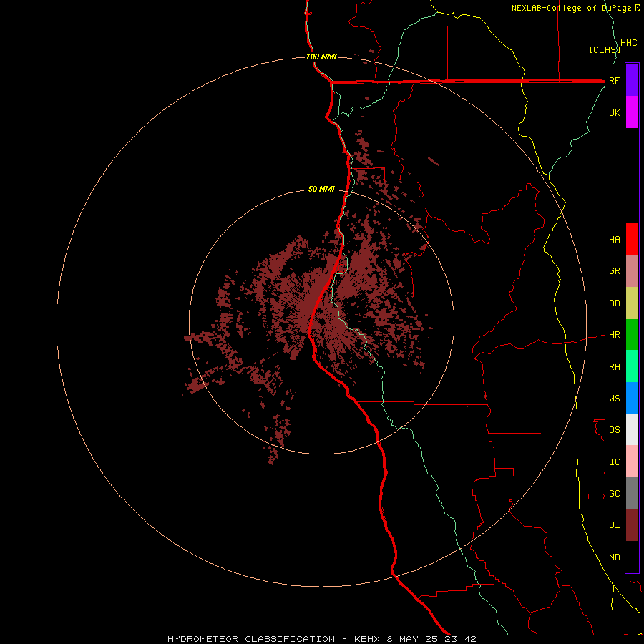Viewport: 644px width, 644px height.
Task: Click the light pink IC swatch
Action: coord(632,462)
